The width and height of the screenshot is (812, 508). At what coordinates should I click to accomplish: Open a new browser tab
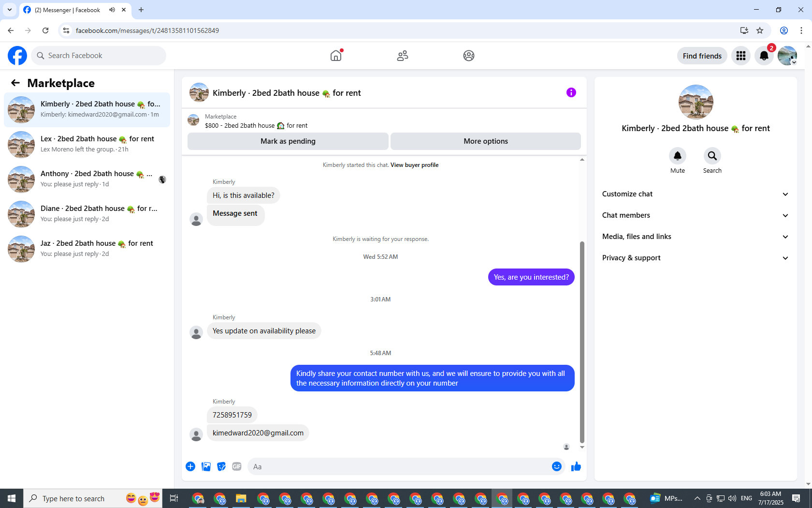(141, 10)
